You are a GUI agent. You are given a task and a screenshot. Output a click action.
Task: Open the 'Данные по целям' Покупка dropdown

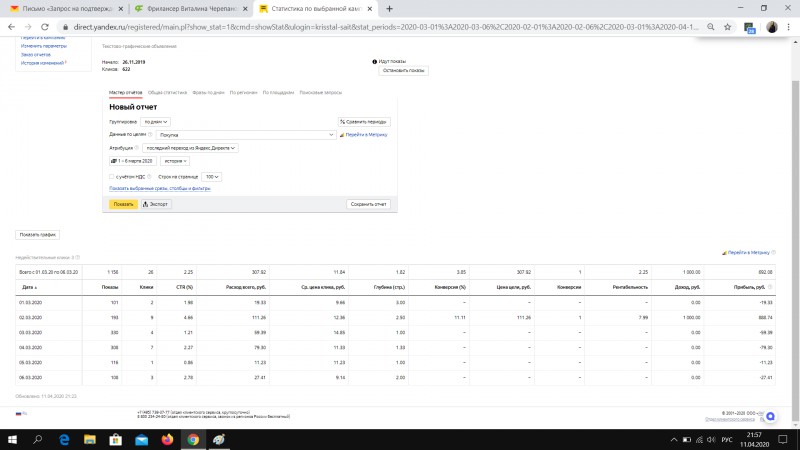pos(246,135)
